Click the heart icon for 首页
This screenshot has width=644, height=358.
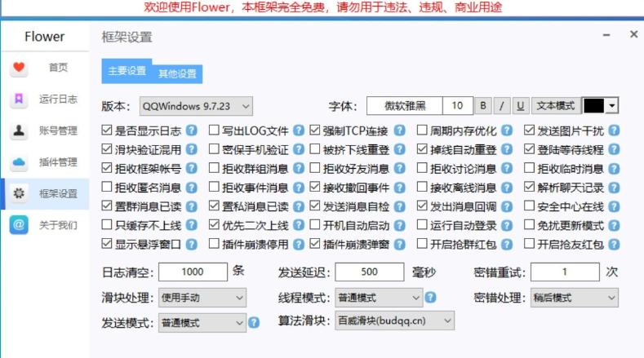[19, 68]
